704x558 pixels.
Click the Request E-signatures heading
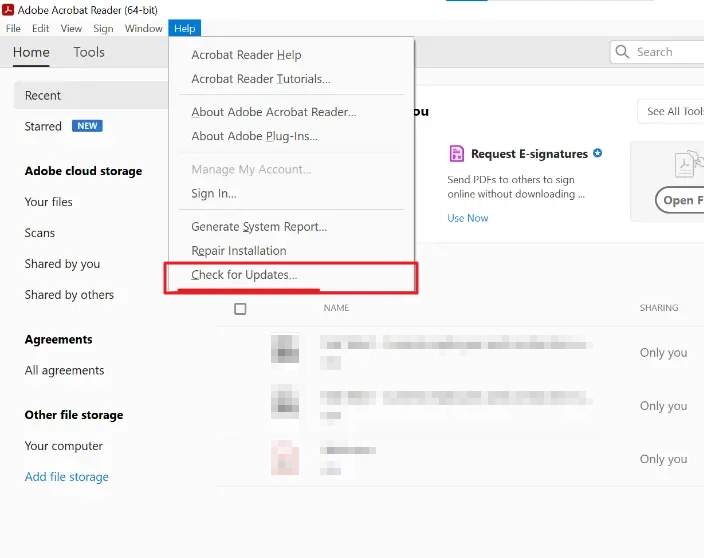coord(529,154)
